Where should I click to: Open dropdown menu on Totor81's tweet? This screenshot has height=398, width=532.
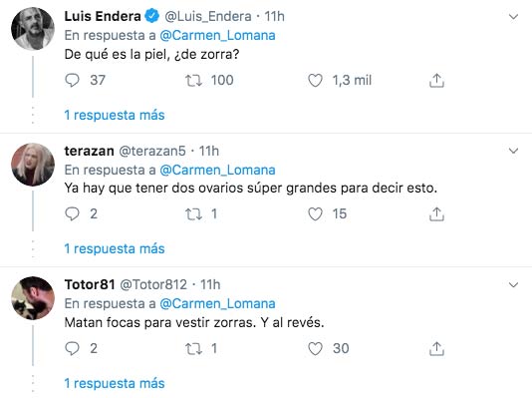pos(513,284)
